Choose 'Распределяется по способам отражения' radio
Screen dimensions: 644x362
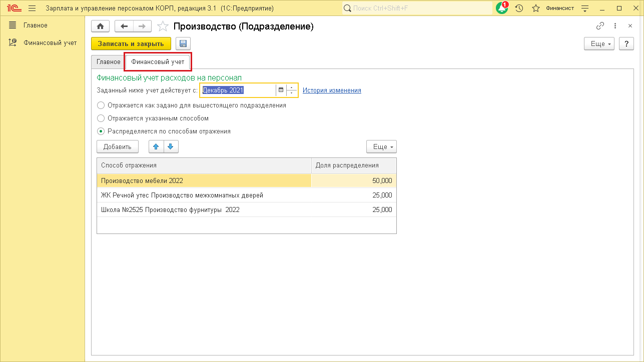point(101,131)
